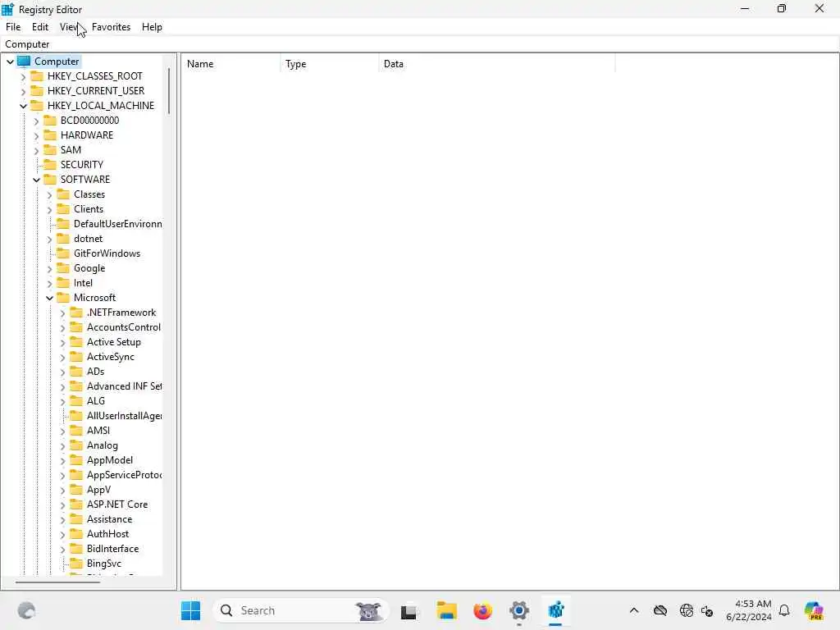This screenshot has height=630, width=840.
Task: Open the View menu
Action: 69,27
